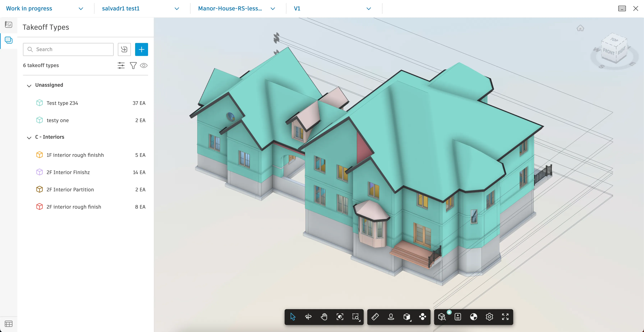Enter full screen viewer mode
The width and height of the screenshot is (644, 332).
pos(505,317)
